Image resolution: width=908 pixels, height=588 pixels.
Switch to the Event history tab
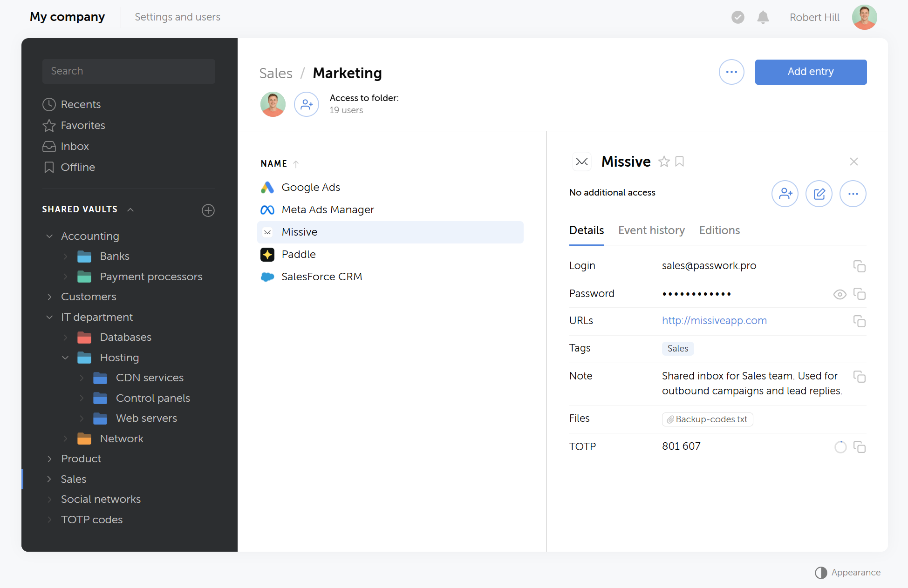[651, 231]
